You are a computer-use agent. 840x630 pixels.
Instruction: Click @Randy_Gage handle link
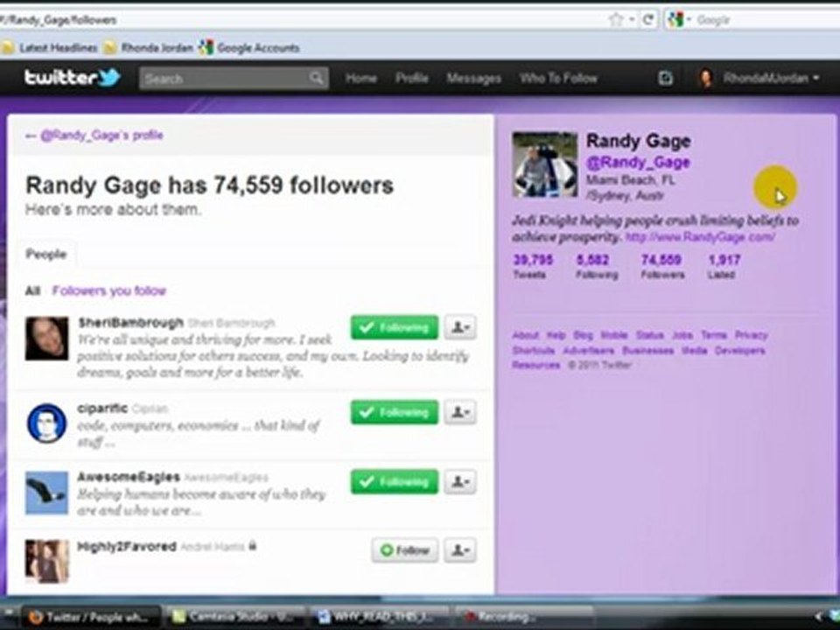point(638,162)
